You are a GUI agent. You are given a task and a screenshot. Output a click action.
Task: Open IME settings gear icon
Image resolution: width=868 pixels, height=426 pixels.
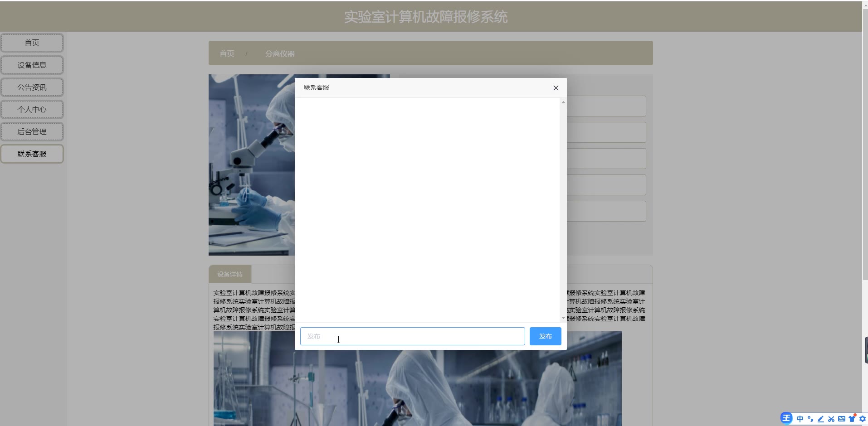[863, 419]
